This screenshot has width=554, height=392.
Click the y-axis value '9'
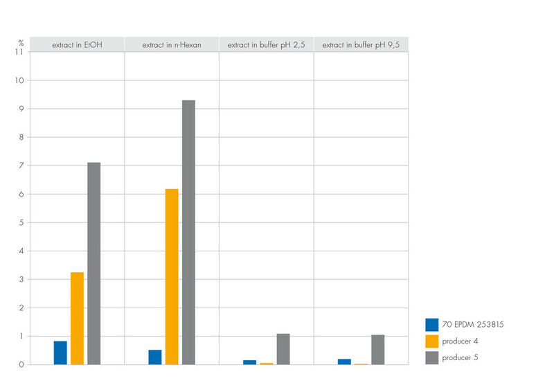coord(21,109)
